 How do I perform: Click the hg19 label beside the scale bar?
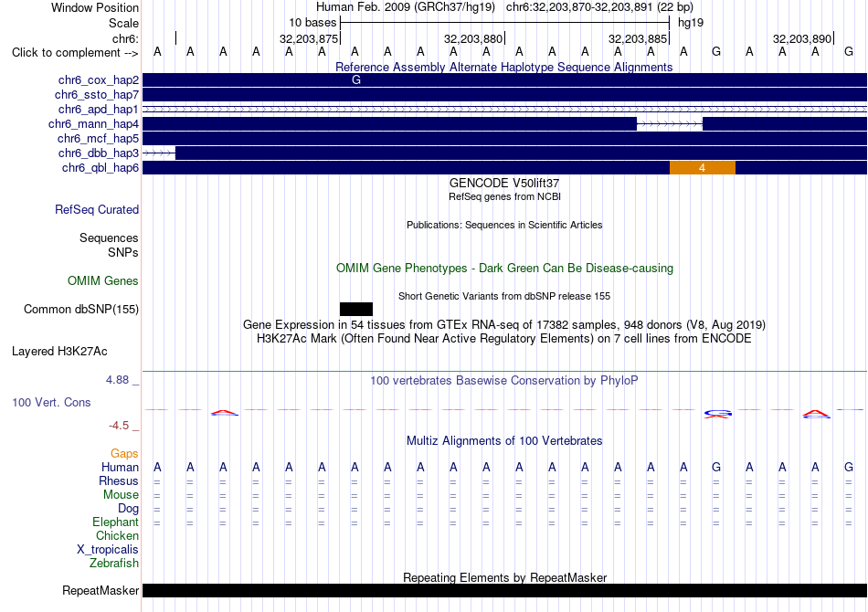(691, 23)
